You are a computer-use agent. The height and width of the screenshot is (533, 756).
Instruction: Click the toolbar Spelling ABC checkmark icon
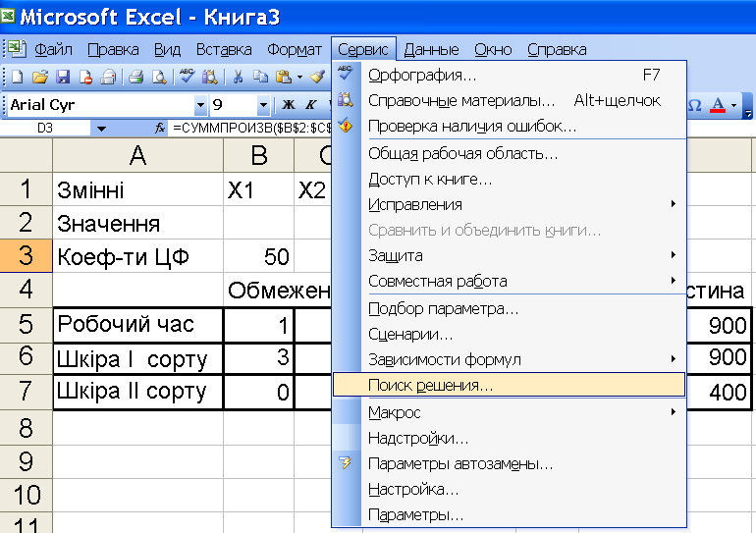click(187, 77)
